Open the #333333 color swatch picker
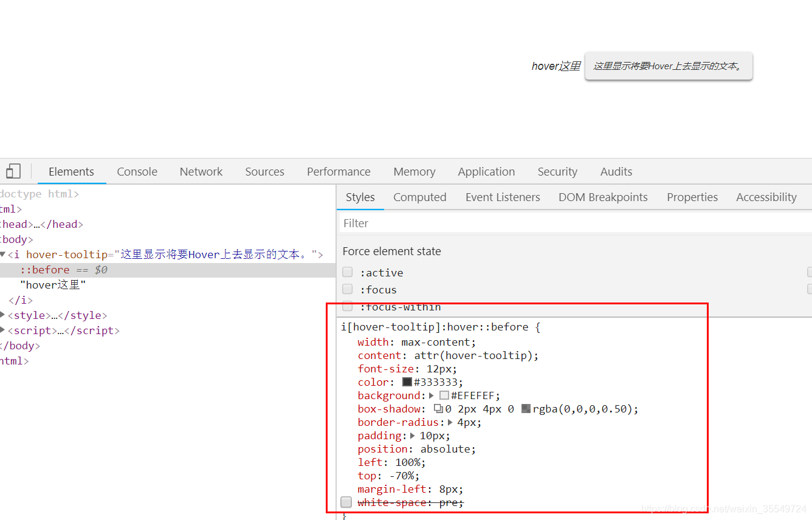The height and width of the screenshot is (520, 812). tap(407, 382)
